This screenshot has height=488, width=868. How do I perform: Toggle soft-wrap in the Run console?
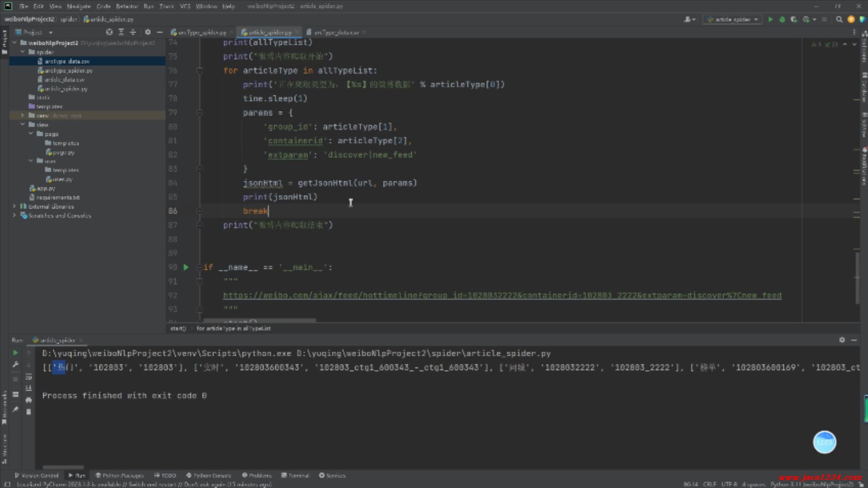pyautogui.click(x=28, y=376)
